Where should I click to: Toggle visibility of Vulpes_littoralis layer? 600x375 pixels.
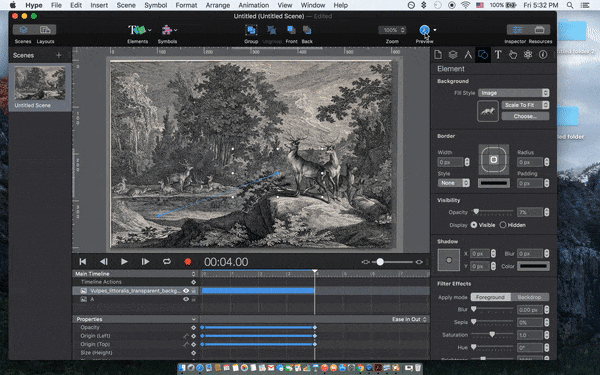coord(186,291)
